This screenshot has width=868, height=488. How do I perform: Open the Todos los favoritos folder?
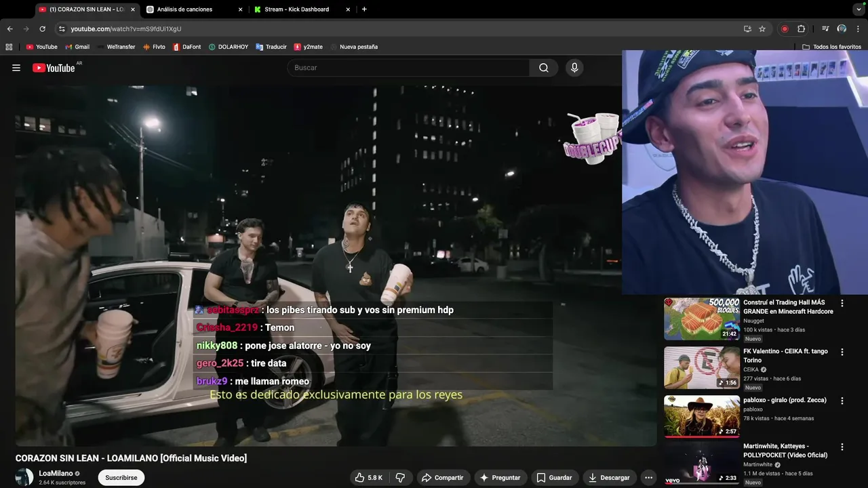831,47
